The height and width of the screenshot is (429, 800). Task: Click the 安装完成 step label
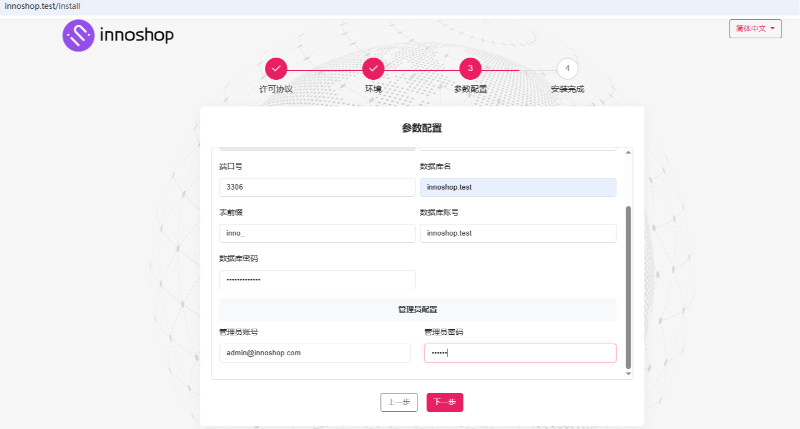tap(567, 89)
